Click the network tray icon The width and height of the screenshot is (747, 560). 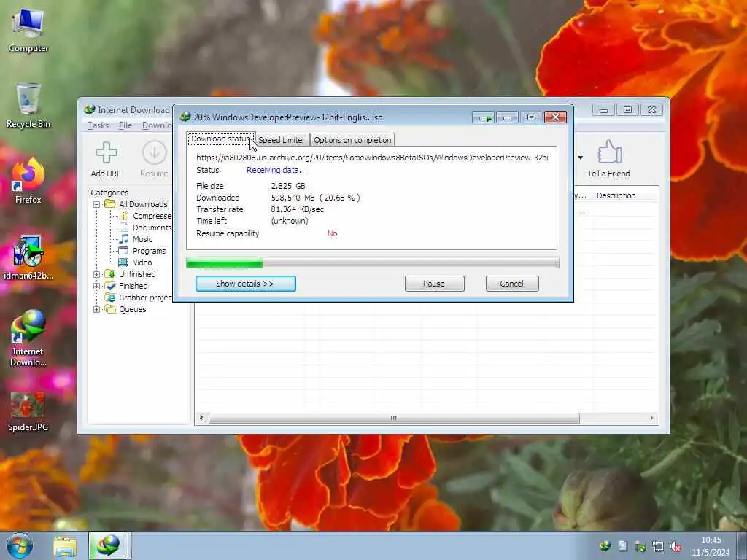(658, 546)
